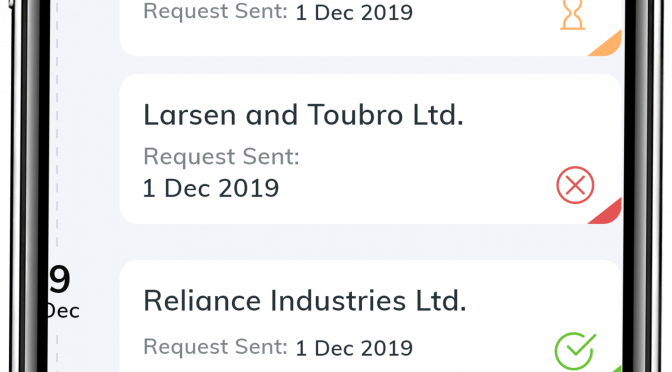Open the Larsen and Toubro Ltd. card
This screenshot has height=372, width=672.
(371, 149)
